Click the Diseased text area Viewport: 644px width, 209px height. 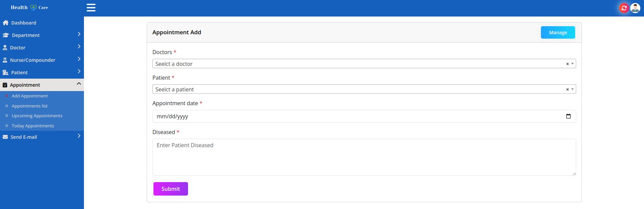click(364, 157)
